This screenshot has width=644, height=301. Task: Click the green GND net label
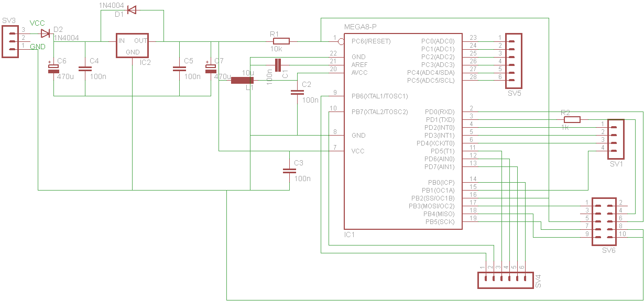point(38,47)
